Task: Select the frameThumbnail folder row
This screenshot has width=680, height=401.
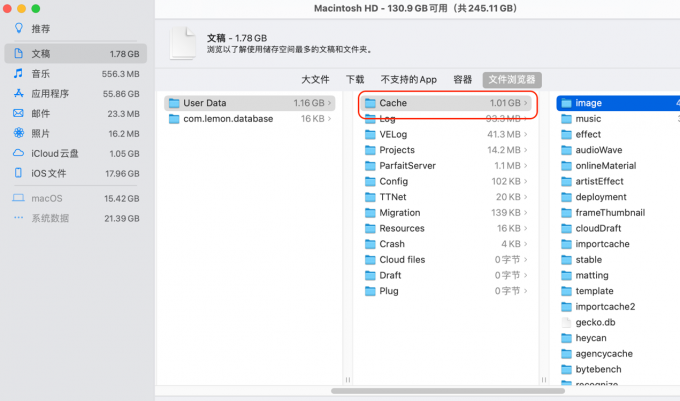Action: coord(618,212)
